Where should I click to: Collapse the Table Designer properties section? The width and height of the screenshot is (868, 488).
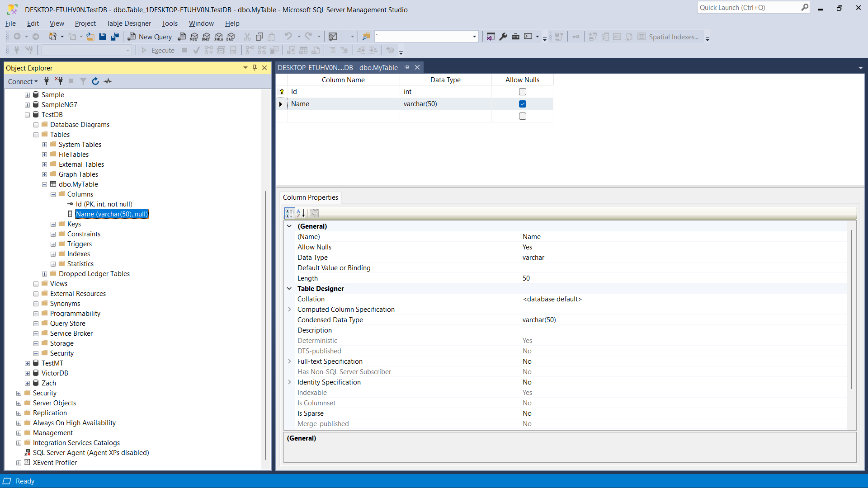(x=289, y=288)
